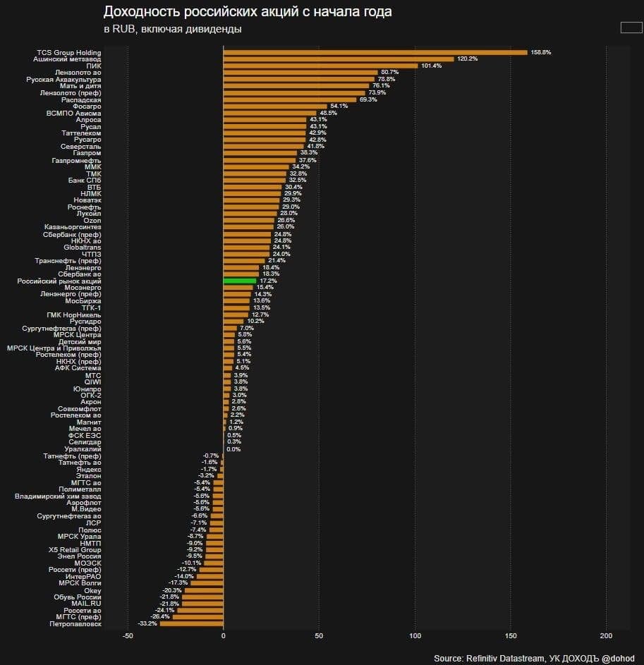Select the 'Лукойл' label
The height and width of the screenshot is (665, 644).
(x=89, y=214)
